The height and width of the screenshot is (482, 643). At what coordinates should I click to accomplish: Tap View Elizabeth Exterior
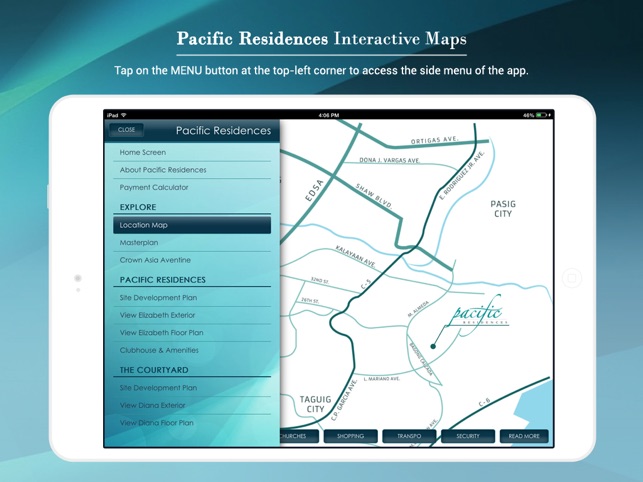(192, 315)
